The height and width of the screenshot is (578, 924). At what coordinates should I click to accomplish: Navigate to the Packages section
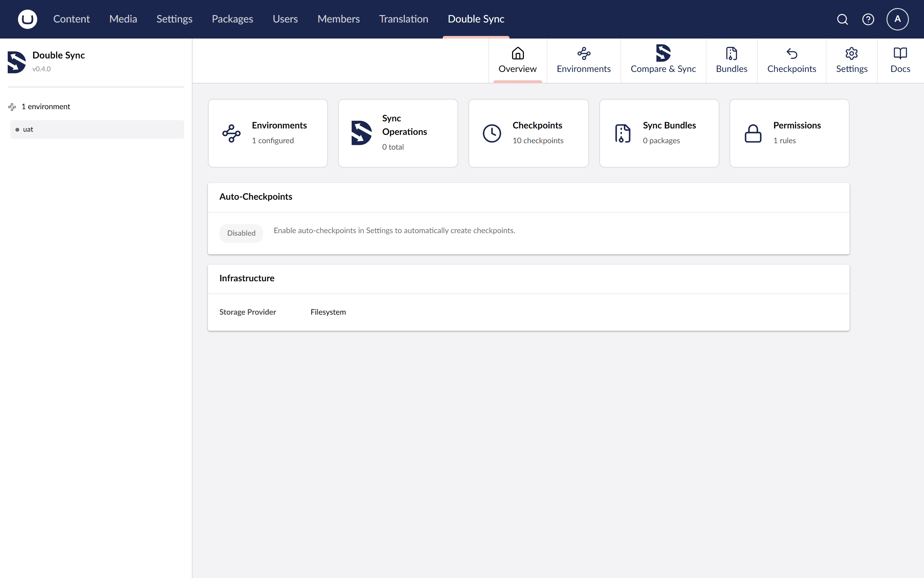point(233,19)
